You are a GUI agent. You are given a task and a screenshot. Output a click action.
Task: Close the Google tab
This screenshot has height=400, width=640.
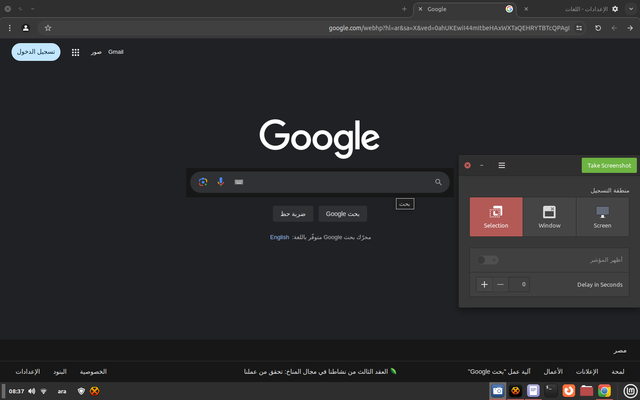pyautogui.click(x=420, y=9)
